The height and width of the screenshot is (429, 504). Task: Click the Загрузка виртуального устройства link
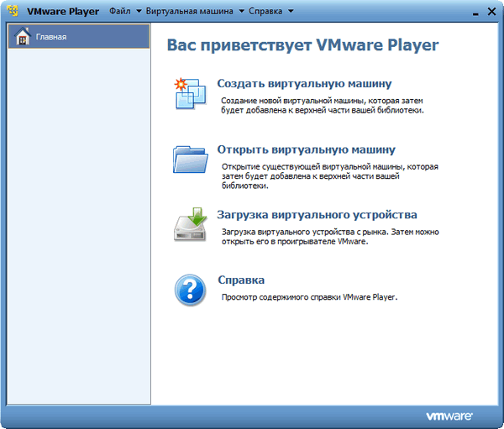point(317,215)
